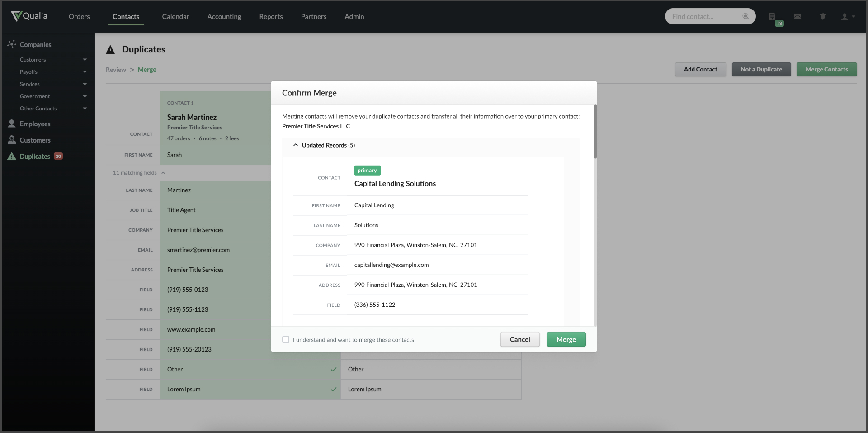Screen dimensions: 868x433
Task: Open the user profile menu
Action: [848, 17]
